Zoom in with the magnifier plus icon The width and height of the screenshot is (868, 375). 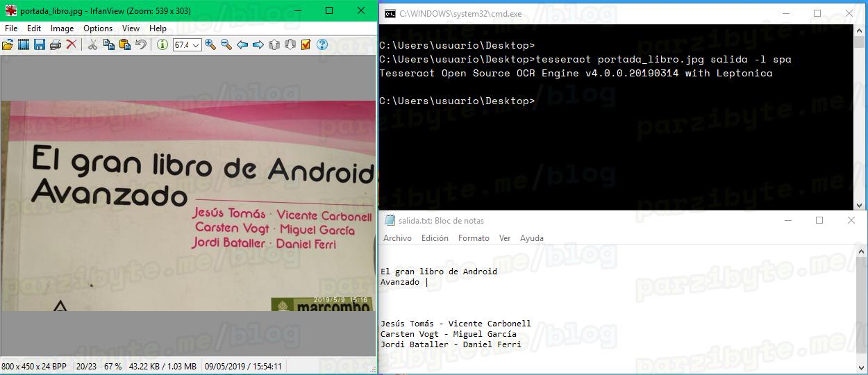coord(210,44)
